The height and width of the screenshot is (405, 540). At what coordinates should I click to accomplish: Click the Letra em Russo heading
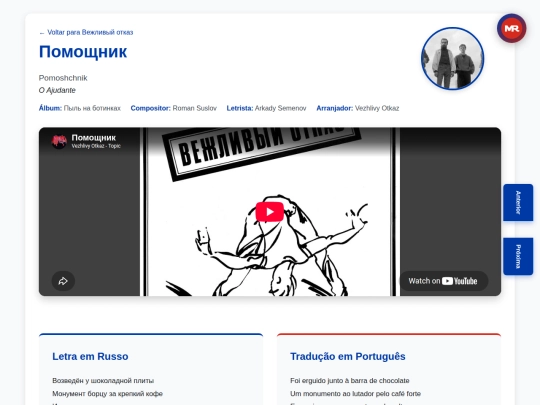[x=90, y=356]
